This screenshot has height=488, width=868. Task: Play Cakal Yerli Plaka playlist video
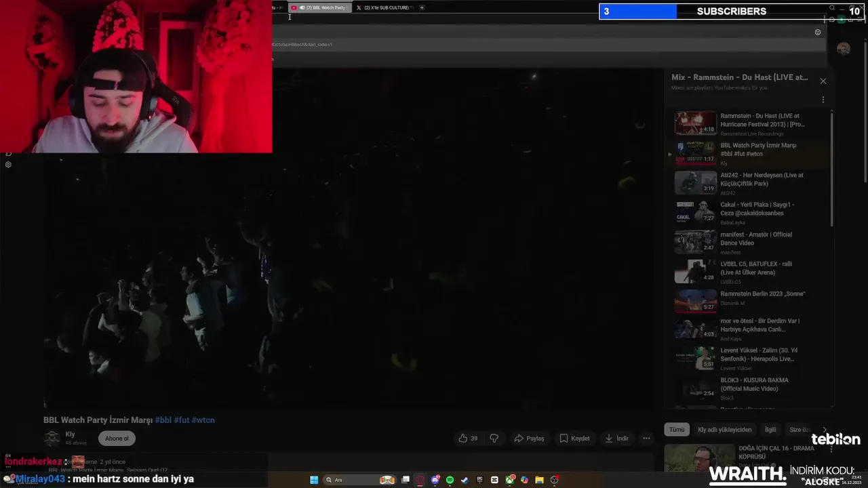(750, 212)
